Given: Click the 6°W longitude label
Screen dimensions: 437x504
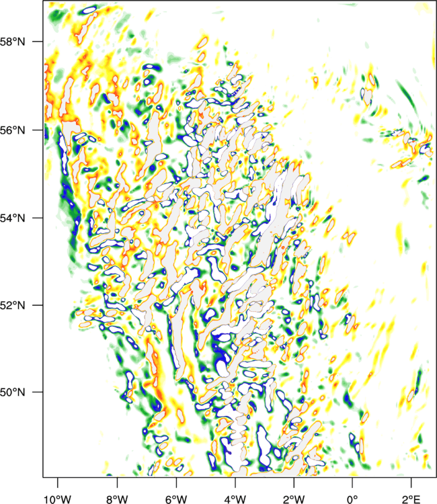Looking at the screenshot, I should point(176,499).
